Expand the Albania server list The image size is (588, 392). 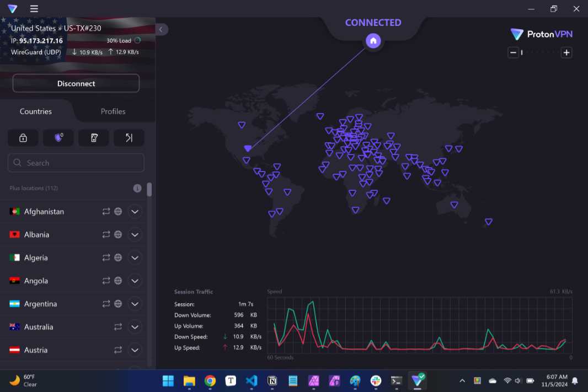[x=135, y=235]
